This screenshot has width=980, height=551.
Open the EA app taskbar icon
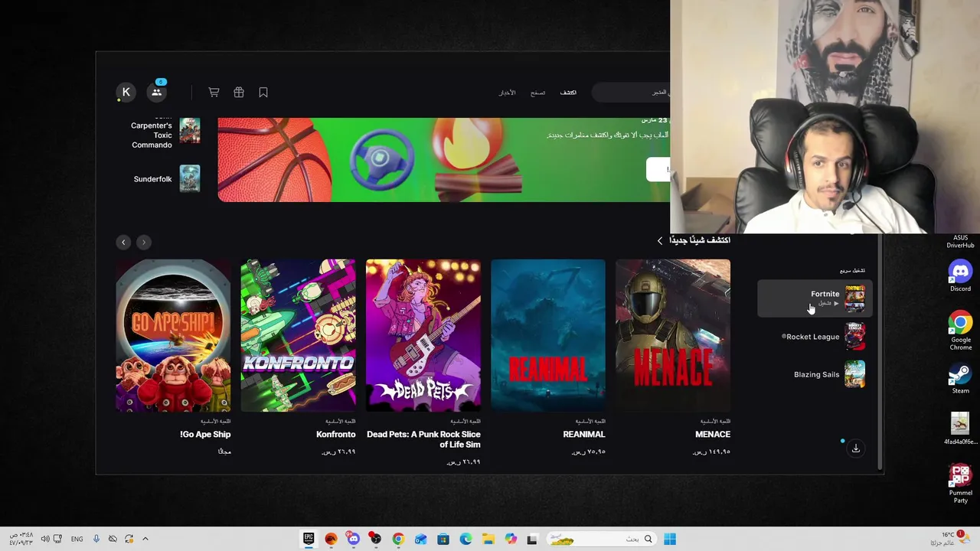coord(331,539)
